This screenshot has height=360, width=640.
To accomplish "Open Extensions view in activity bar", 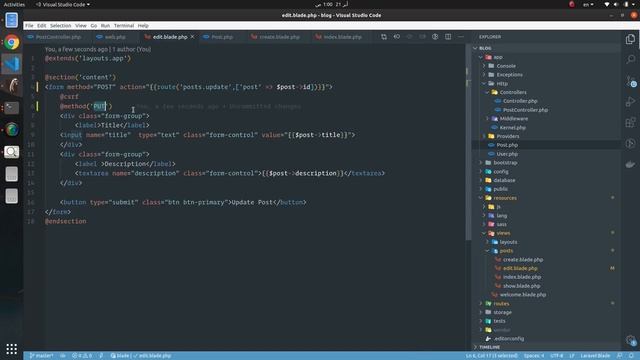I will tap(630, 122).
